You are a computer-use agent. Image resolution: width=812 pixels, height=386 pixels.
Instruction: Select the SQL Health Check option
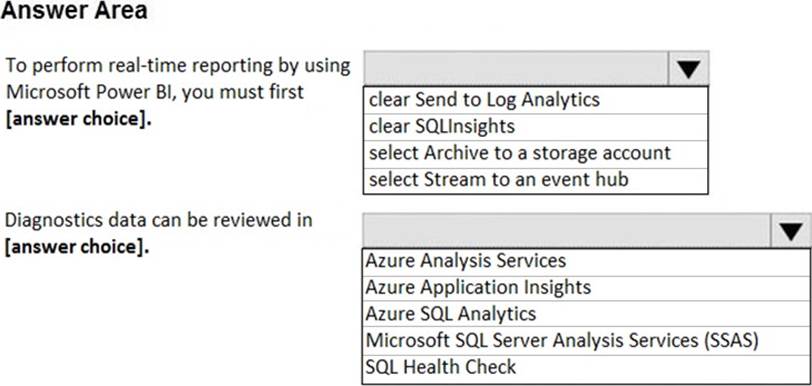(x=586, y=367)
